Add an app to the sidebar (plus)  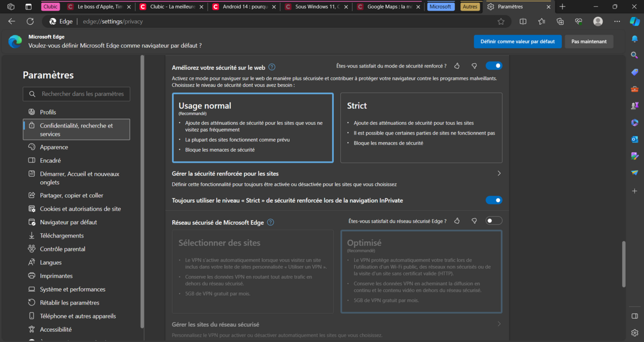[635, 191]
